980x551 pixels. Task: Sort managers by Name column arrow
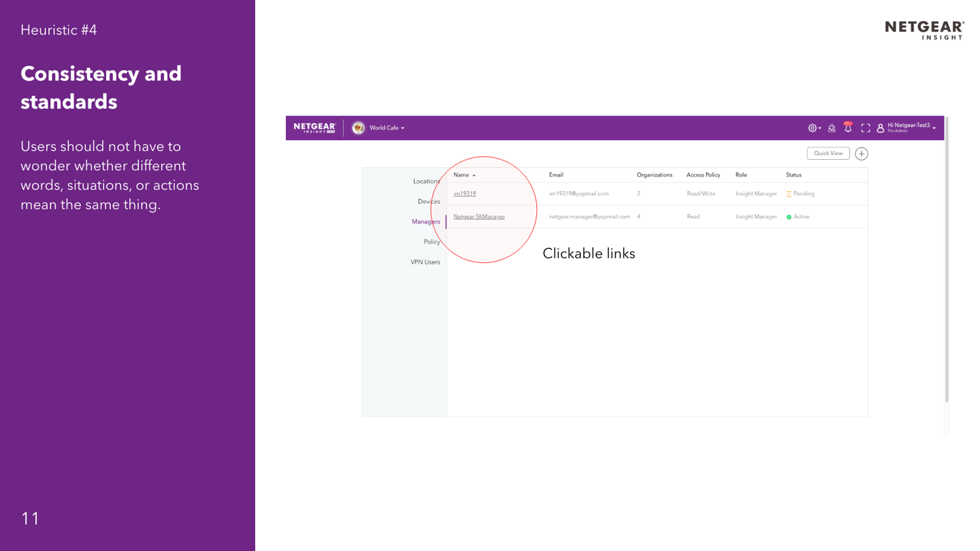[x=474, y=176]
